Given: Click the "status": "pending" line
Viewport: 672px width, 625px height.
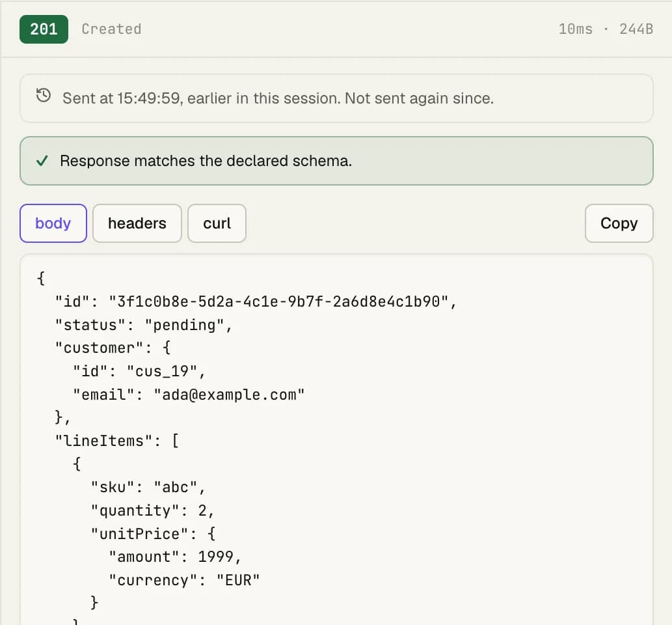Looking at the screenshot, I should coord(144,325).
